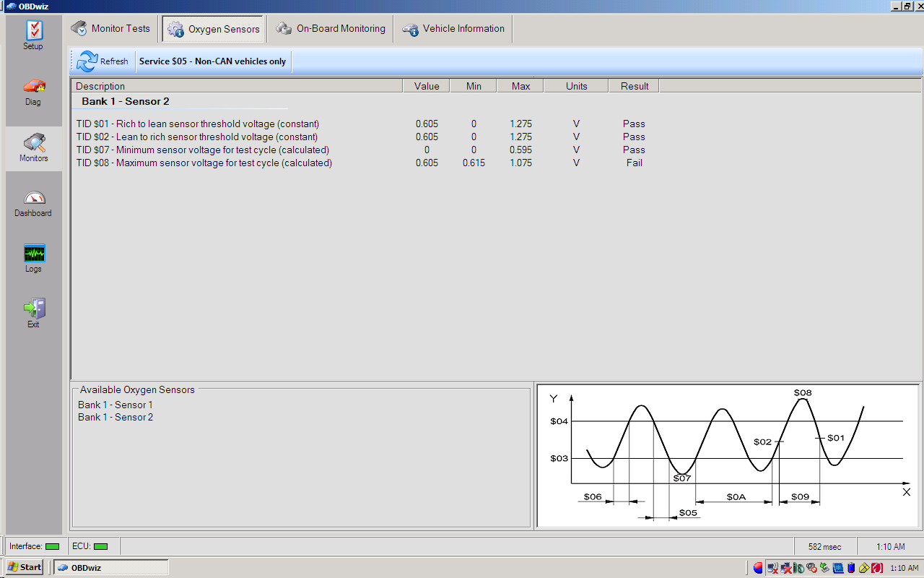Click the Value column header

[x=426, y=86]
